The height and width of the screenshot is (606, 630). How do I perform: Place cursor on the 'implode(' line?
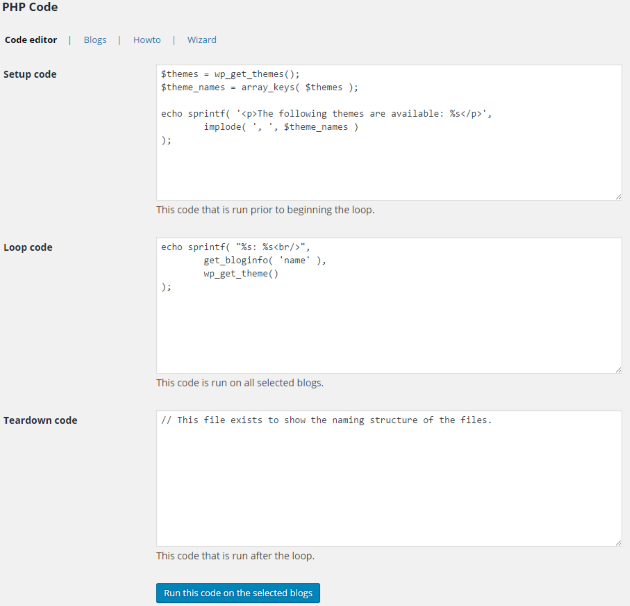tap(281, 127)
